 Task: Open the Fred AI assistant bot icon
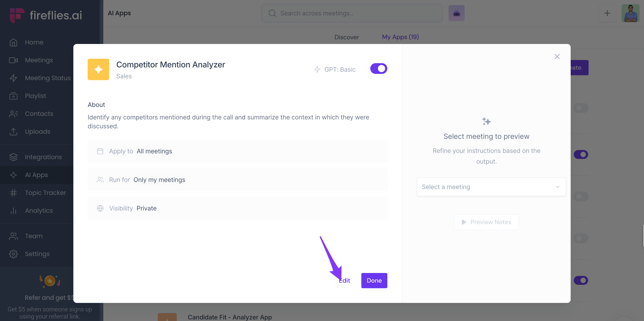(x=456, y=13)
